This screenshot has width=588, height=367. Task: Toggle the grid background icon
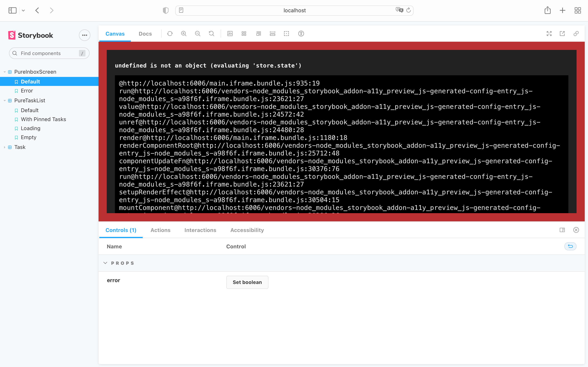(244, 34)
